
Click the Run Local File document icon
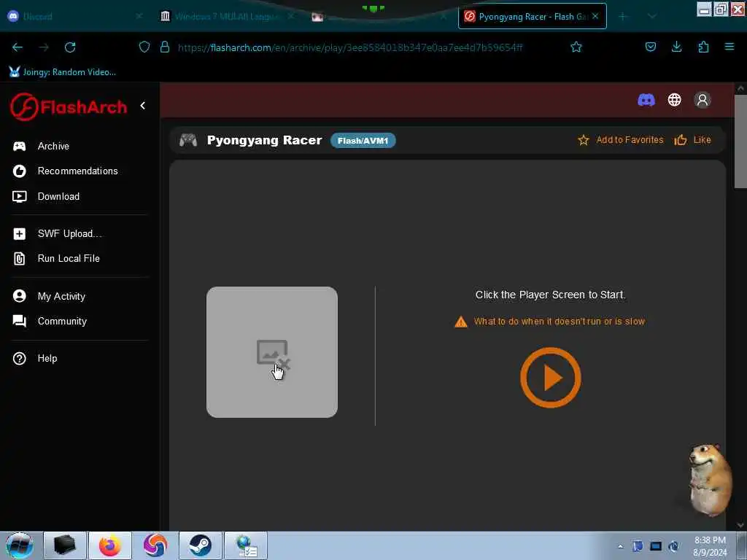click(x=20, y=258)
